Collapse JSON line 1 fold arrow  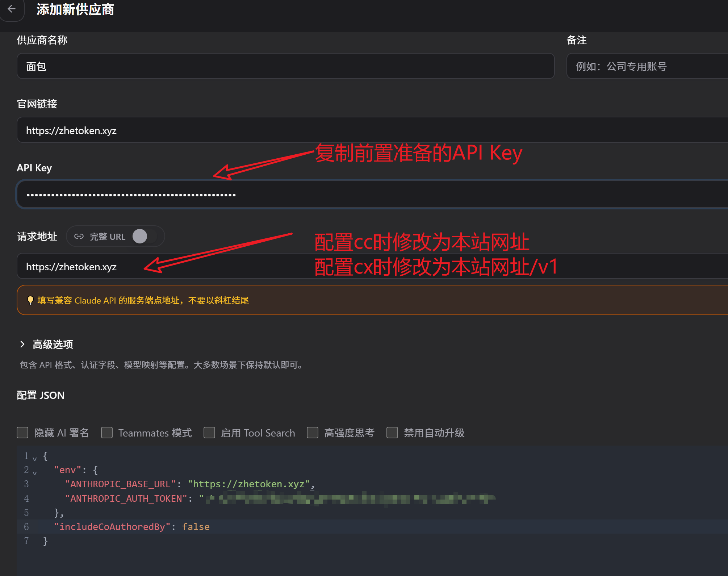pos(35,459)
